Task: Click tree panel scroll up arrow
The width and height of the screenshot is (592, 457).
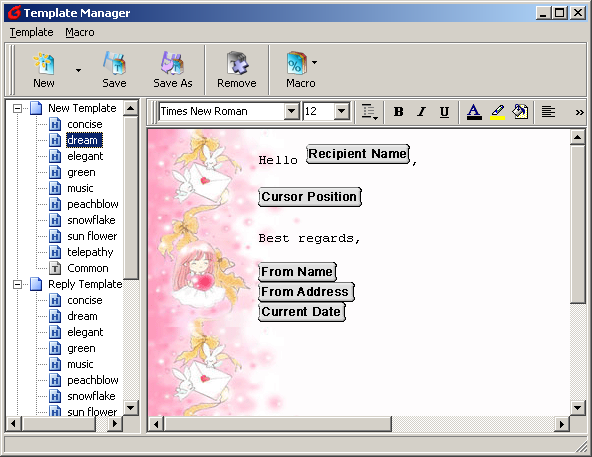Action: pyautogui.click(x=131, y=108)
